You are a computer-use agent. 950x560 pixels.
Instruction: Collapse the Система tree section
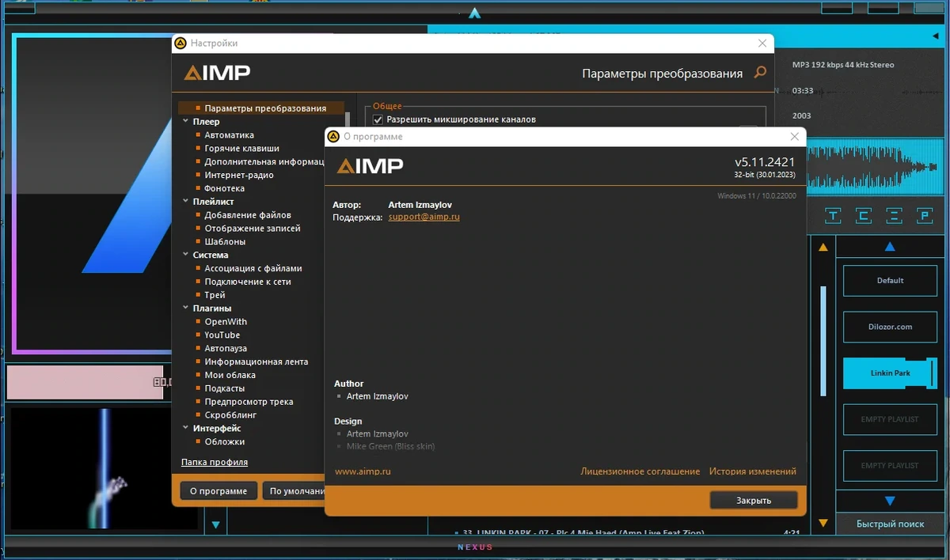(x=185, y=255)
